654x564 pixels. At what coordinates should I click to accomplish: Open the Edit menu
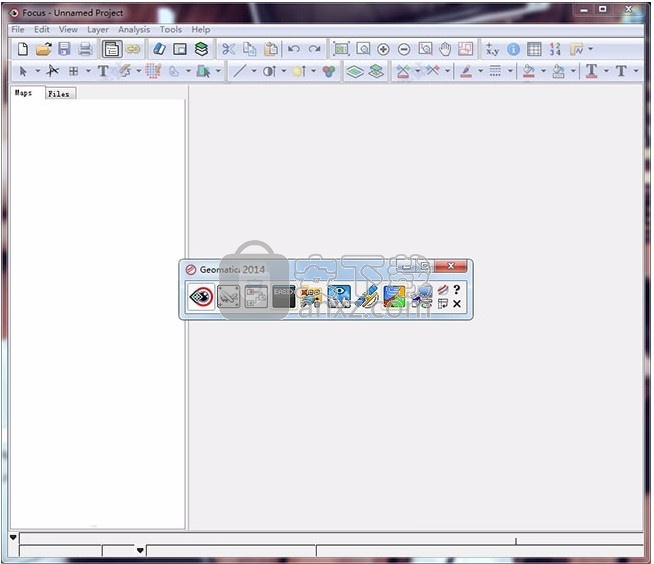click(42, 30)
